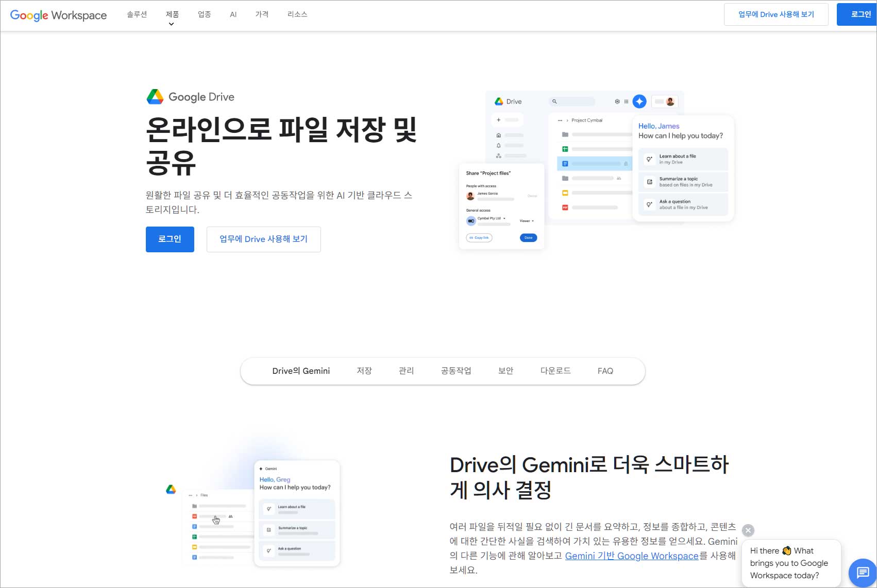
Task: Switch to the 보안 tab
Action: click(505, 371)
